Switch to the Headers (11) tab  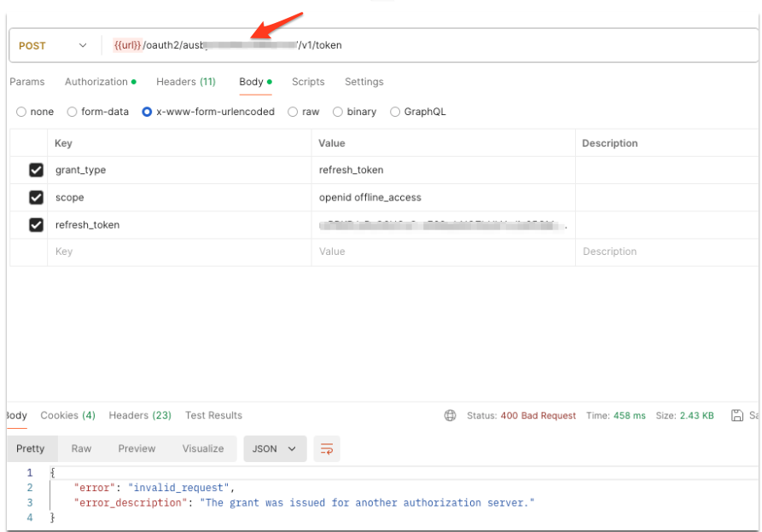[186, 82]
